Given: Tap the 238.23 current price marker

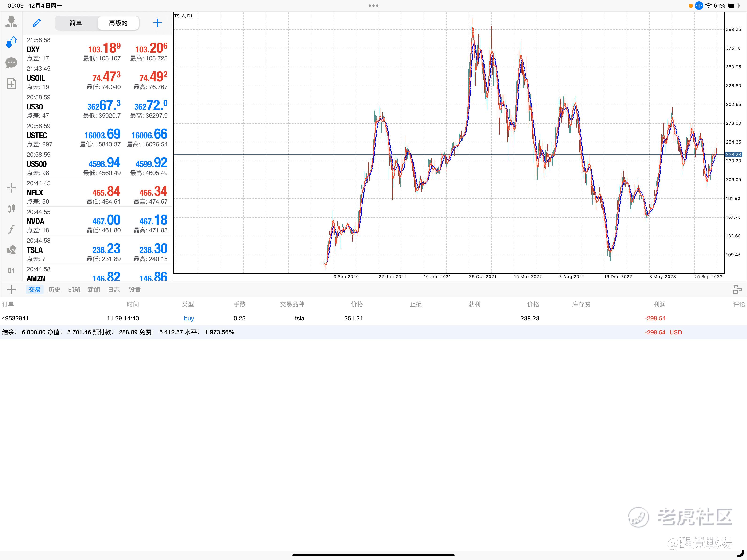Looking at the screenshot, I should [733, 155].
